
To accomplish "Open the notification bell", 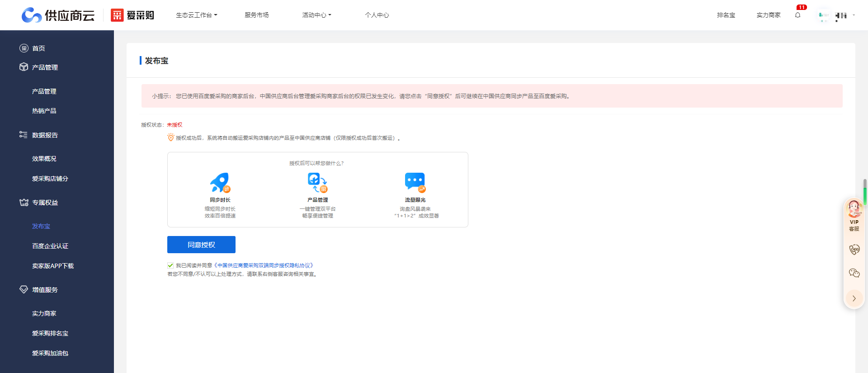I will [x=798, y=15].
